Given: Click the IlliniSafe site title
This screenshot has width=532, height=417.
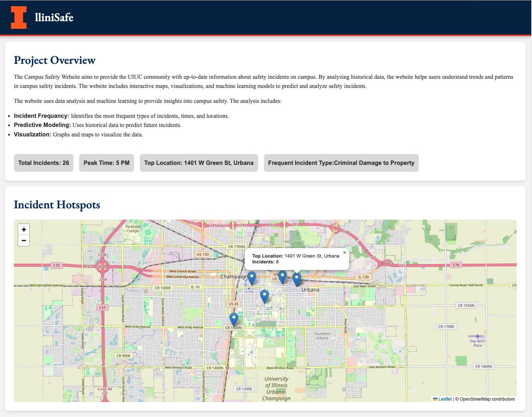Looking at the screenshot, I should pos(54,17).
